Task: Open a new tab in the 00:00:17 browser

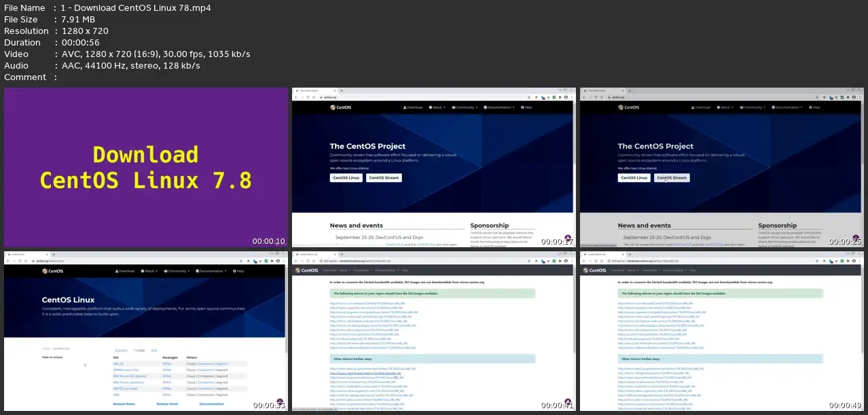Action: [x=342, y=91]
